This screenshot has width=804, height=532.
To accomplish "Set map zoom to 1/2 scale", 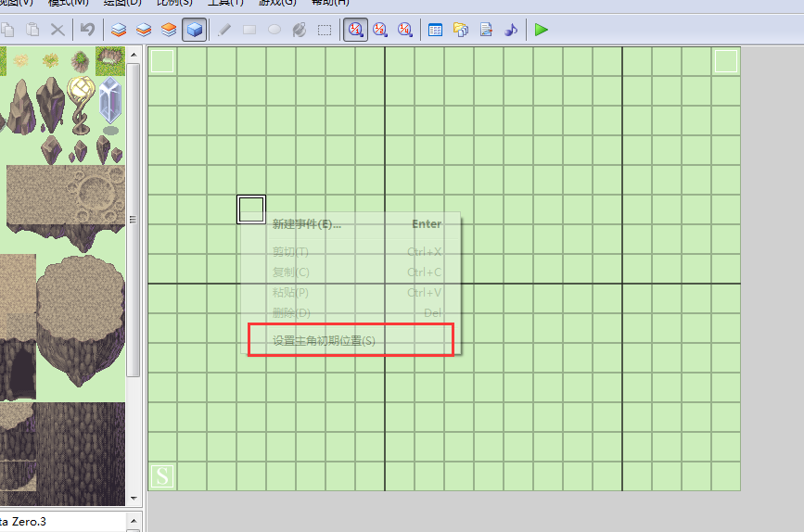I will click(380, 30).
